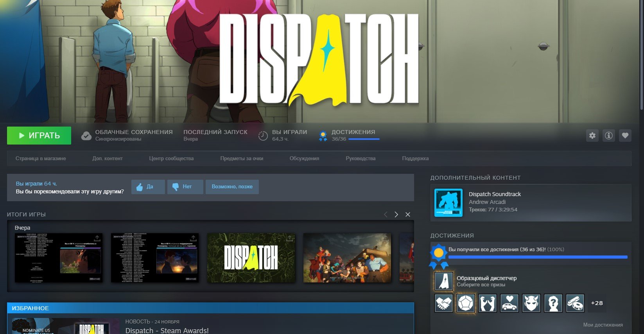Viewport: 644px width, 334px height.
Task: Open the question mark silhouette achievement
Action: tap(553, 303)
